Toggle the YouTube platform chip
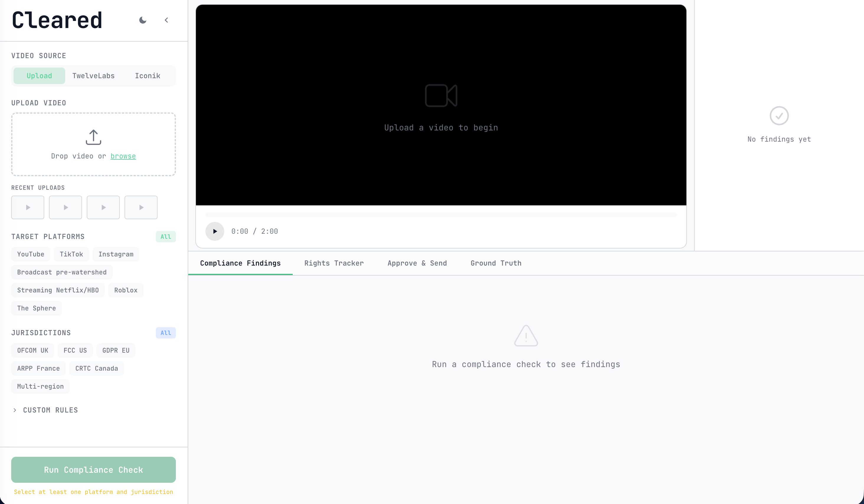864x504 pixels. coord(30,254)
